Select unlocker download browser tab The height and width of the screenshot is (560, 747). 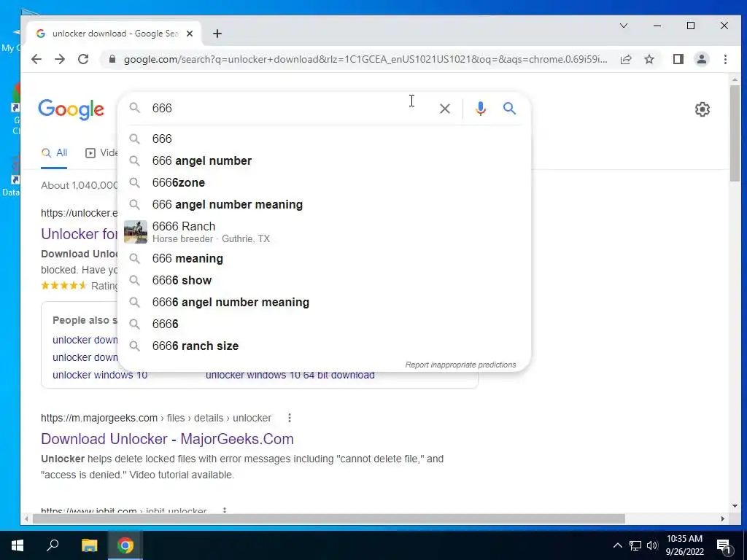(x=115, y=34)
